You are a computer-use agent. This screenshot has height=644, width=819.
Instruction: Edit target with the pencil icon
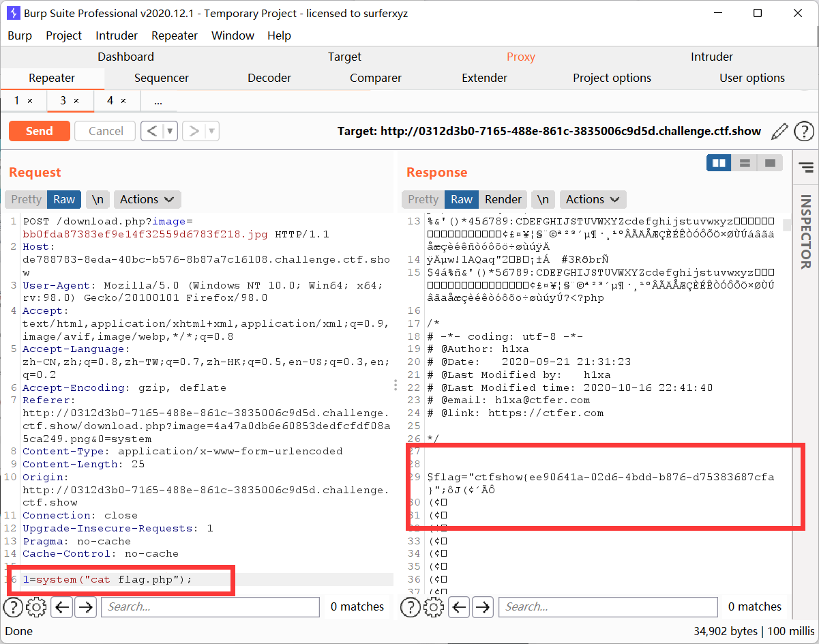coord(779,131)
